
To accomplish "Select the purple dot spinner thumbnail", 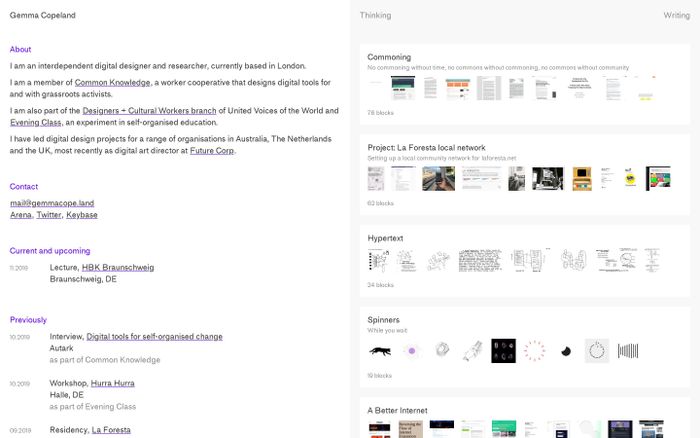I will [x=410, y=351].
